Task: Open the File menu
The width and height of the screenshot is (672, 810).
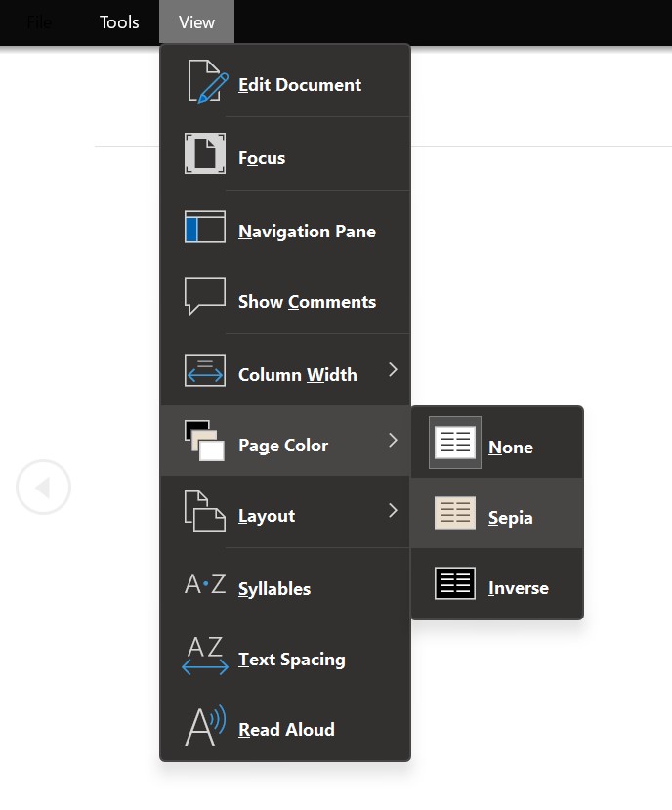Action: 38,21
